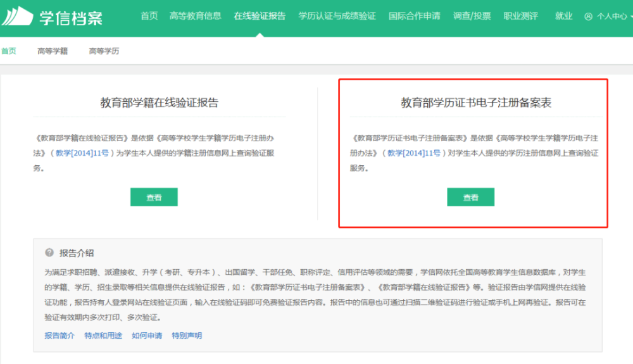Click the 学信档案 logo icon
This screenshot has height=364, width=633.
tap(17, 16)
